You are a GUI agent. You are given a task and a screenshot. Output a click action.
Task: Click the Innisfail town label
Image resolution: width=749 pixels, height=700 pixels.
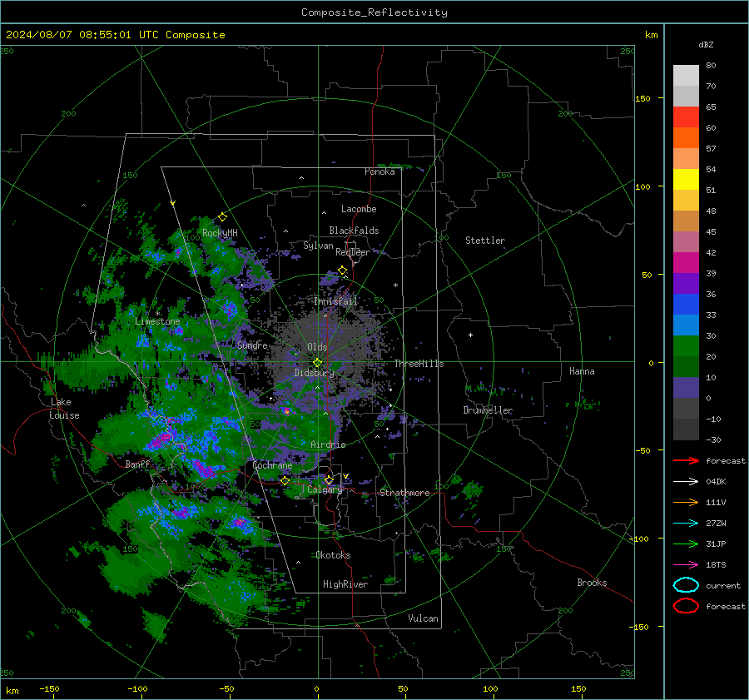click(x=336, y=301)
